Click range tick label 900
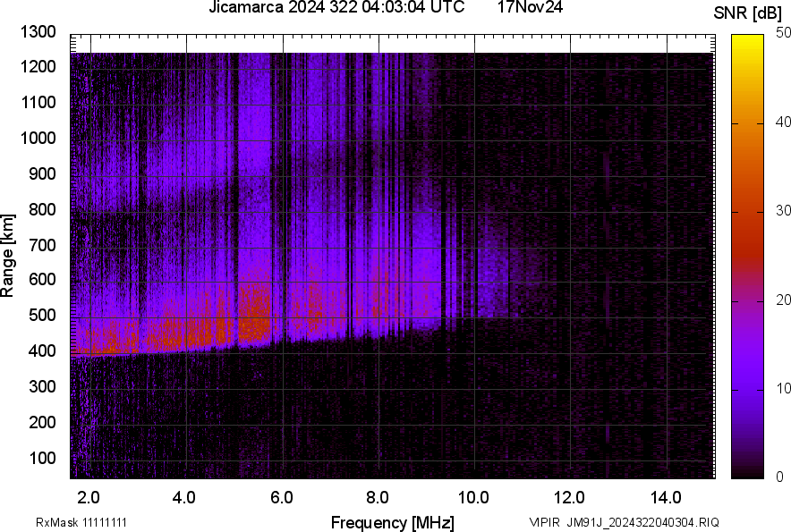Image resolution: width=791 pixels, height=532 pixels. (42, 173)
